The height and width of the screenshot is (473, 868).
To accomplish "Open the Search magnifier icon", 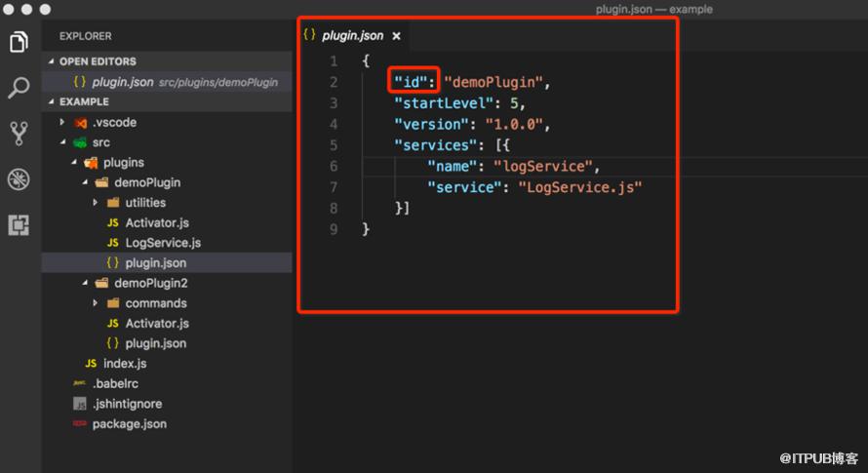I will click(x=19, y=88).
